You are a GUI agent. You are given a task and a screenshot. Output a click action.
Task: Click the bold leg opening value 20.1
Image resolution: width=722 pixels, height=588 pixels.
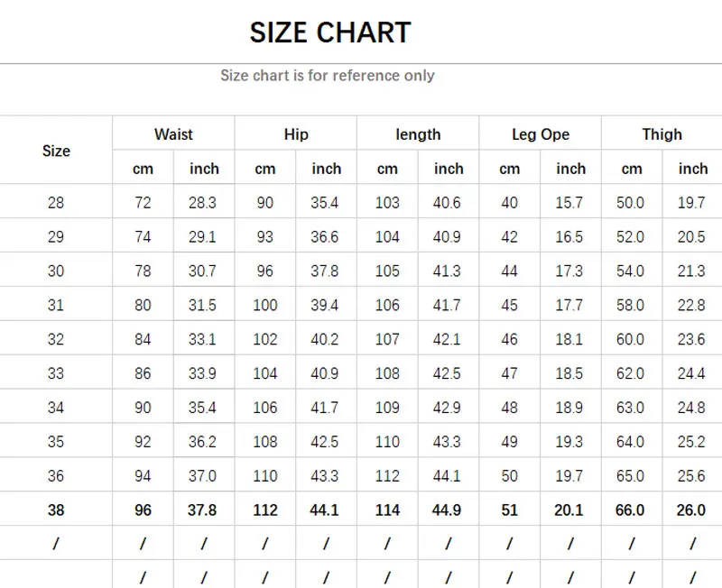click(569, 510)
